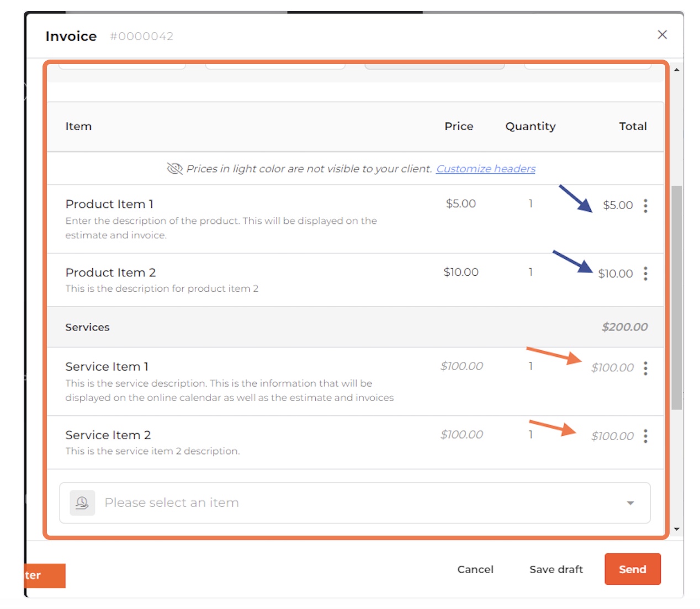The width and height of the screenshot is (700, 609).
Task: Open options menu for Service Item 2
Action: [645, 436]
